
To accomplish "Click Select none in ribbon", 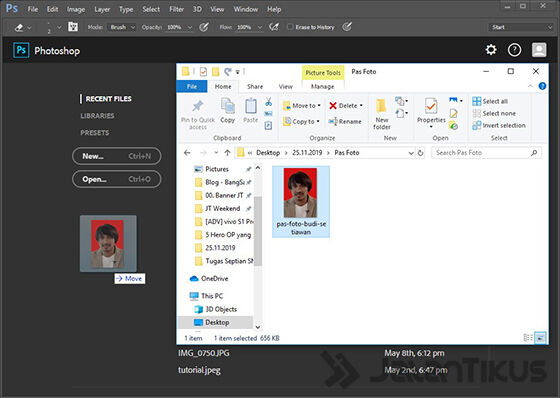I will pos(494,113).
